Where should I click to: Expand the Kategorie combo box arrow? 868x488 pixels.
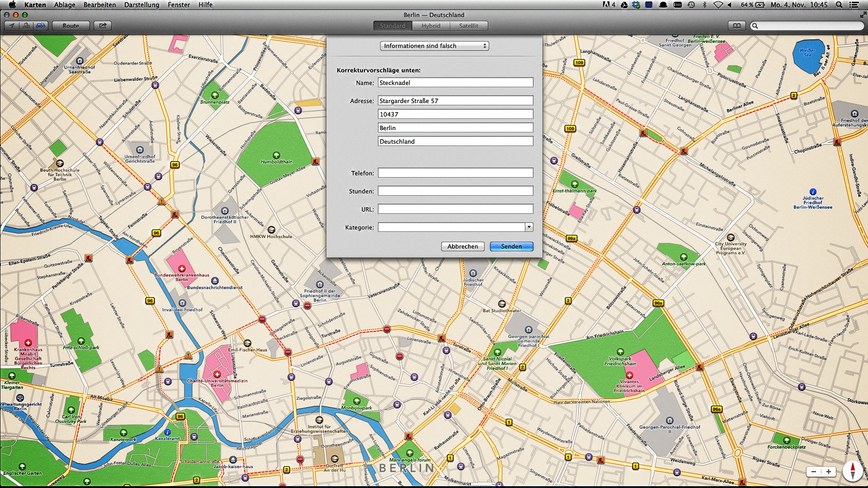[529, 227]
